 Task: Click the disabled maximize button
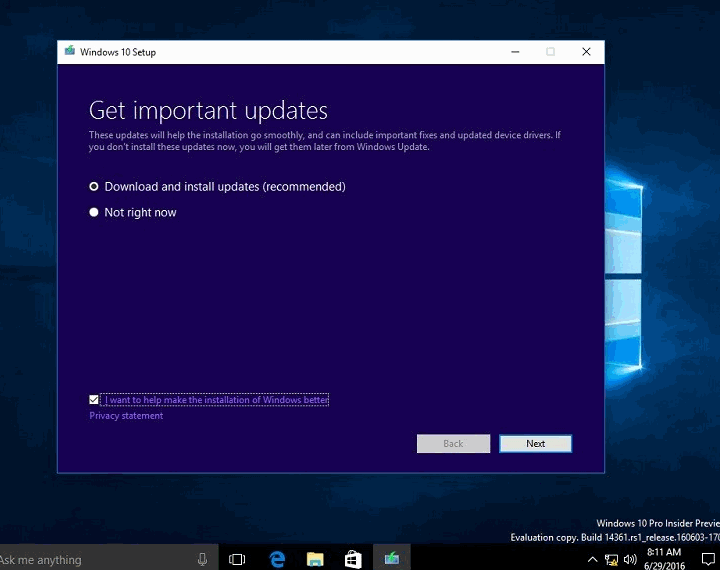pos(551,52)
